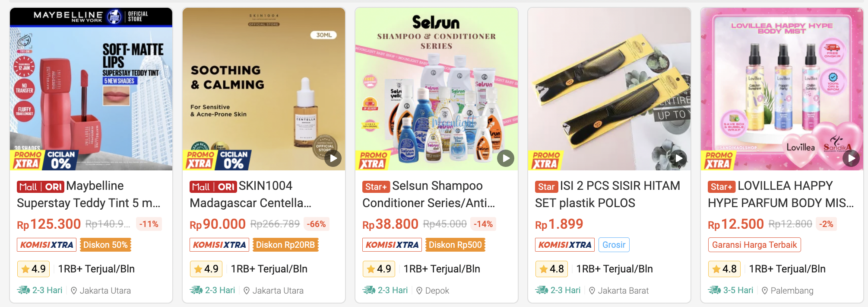Play video on black comb product image

pyautogui.click(x=678, y=158)
